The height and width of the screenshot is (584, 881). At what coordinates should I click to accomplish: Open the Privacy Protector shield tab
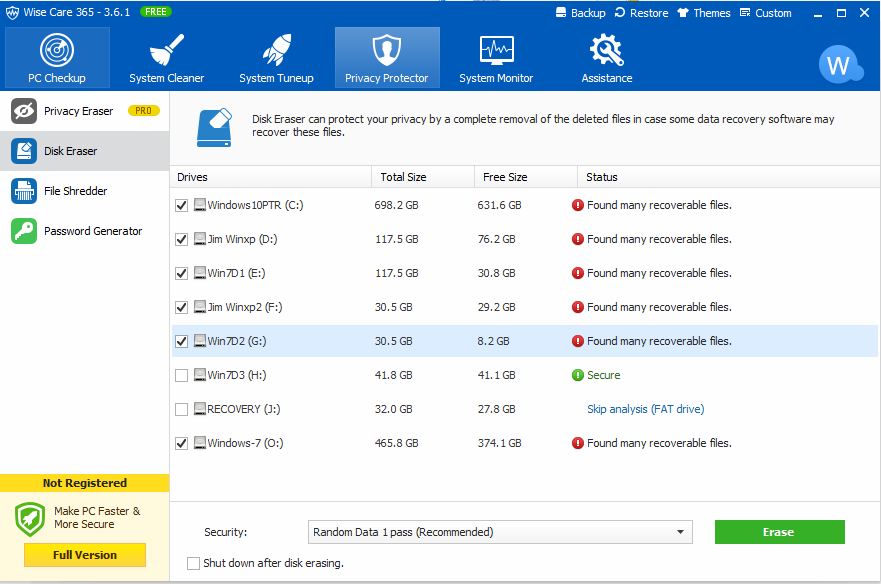coord(387,57)
